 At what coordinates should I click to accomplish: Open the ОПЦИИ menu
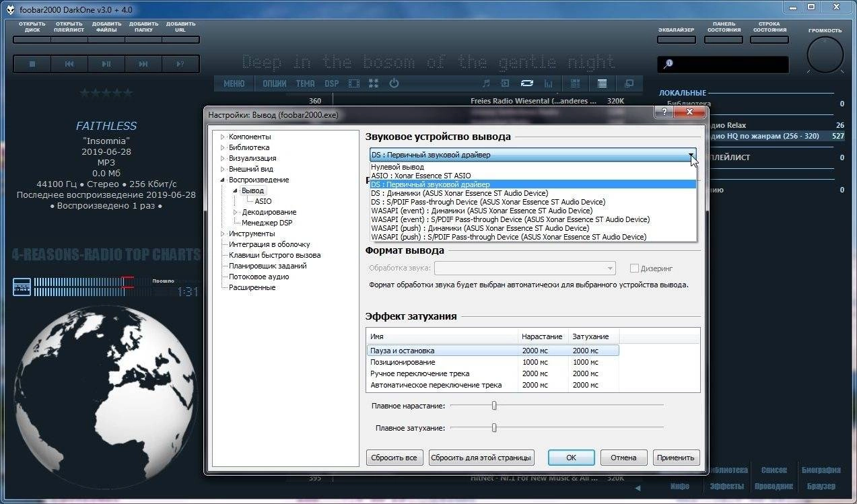275,83
